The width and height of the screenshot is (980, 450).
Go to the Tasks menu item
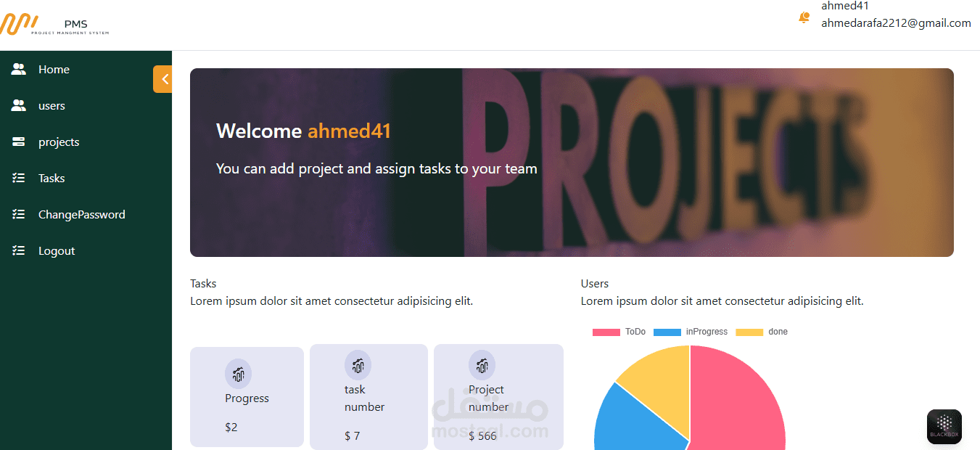tap(52, 179)
